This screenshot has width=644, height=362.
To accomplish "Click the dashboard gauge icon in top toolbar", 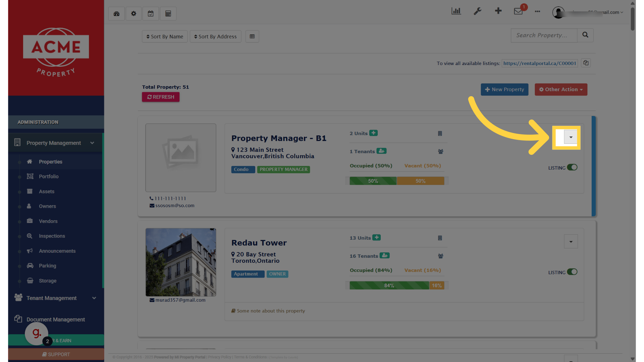I will [x=116, y=14].
